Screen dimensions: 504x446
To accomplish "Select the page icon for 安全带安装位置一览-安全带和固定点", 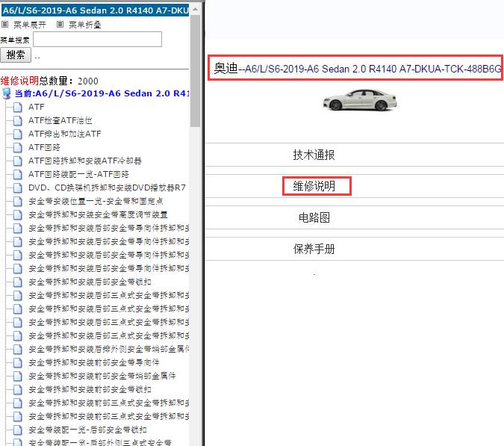I will click(x=18, y=201).
